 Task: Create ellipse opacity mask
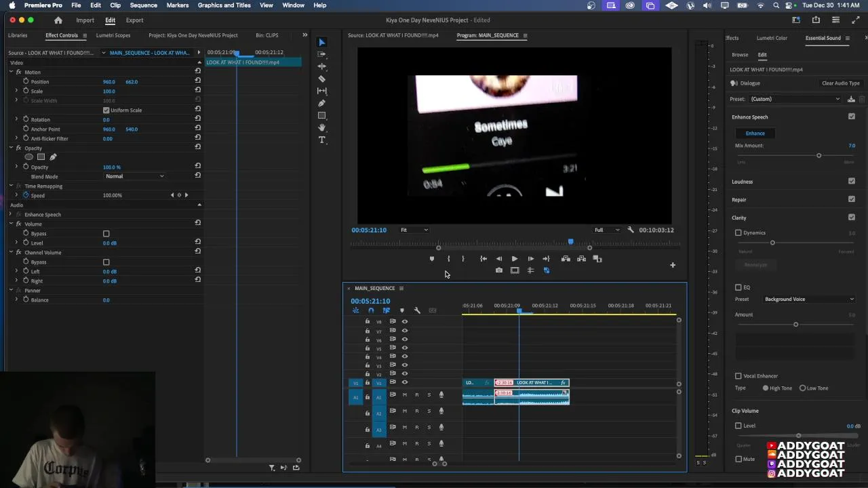pyautogui.click(x=28, y=157)
